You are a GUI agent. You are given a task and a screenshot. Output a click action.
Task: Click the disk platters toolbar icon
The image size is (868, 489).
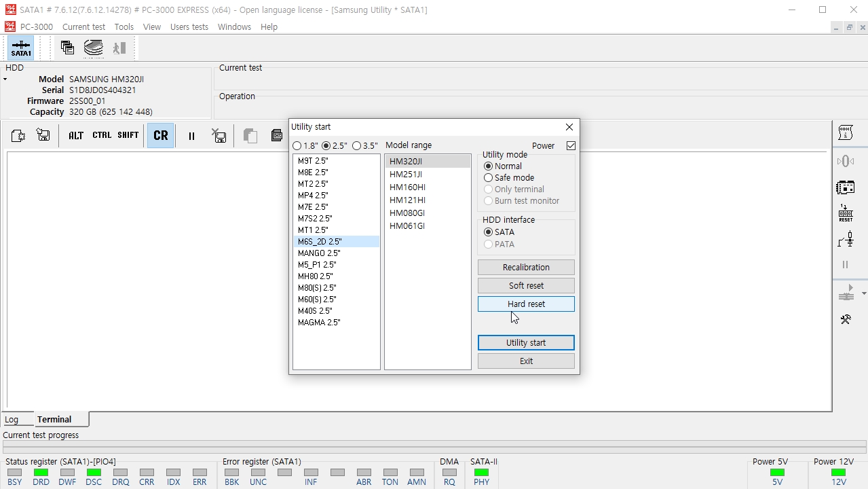[x=94, y=48]
